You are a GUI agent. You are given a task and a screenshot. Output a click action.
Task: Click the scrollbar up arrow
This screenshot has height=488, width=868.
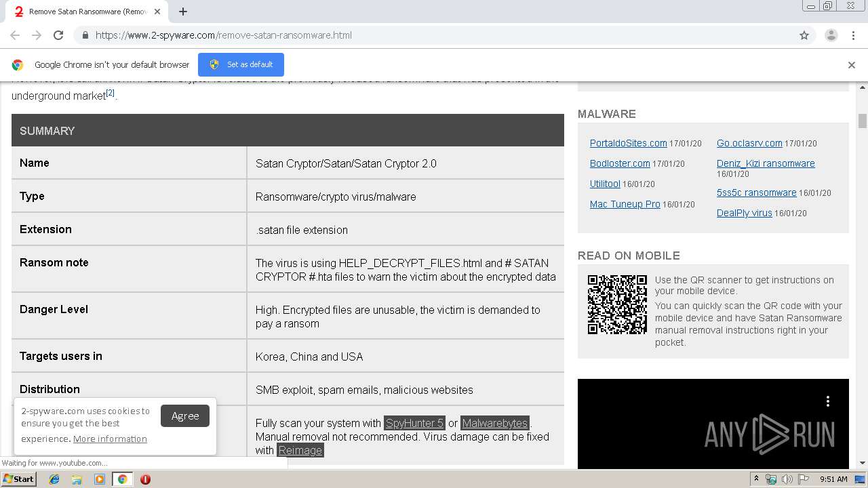(863, 88)
